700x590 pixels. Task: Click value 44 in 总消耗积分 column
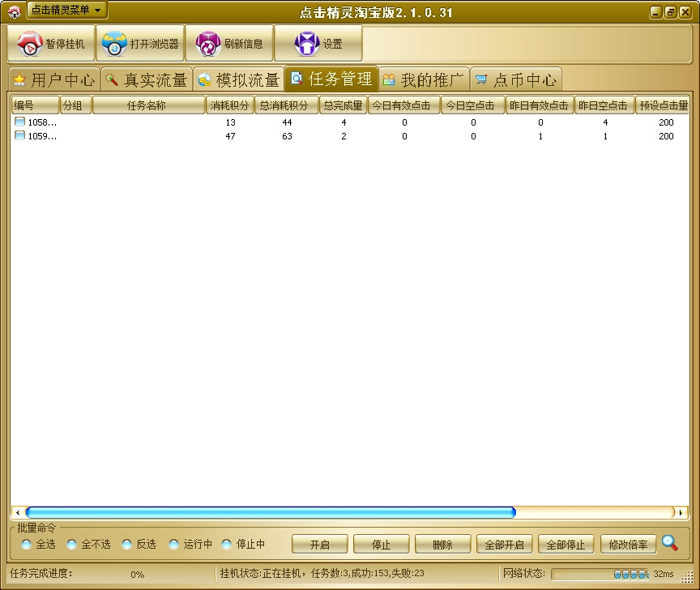(x=287, y=122)
